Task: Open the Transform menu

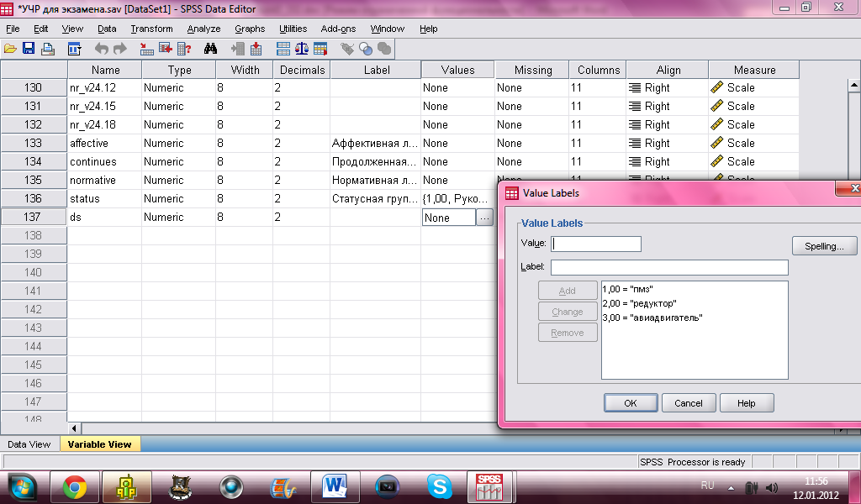Action: point(151,29)
